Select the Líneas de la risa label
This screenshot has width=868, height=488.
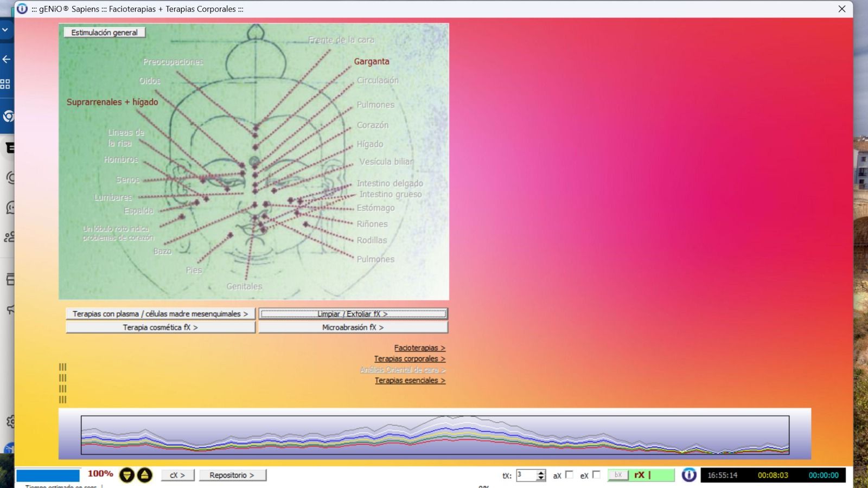(126, 138)
